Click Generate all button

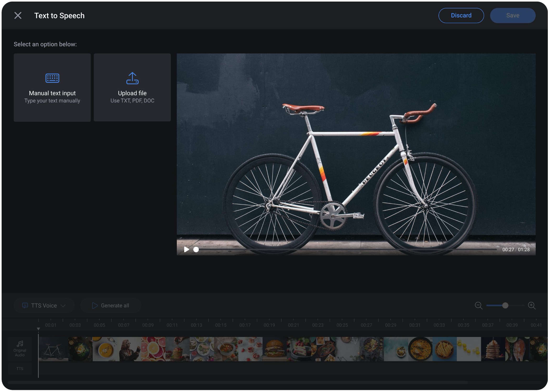click(111, 306)
